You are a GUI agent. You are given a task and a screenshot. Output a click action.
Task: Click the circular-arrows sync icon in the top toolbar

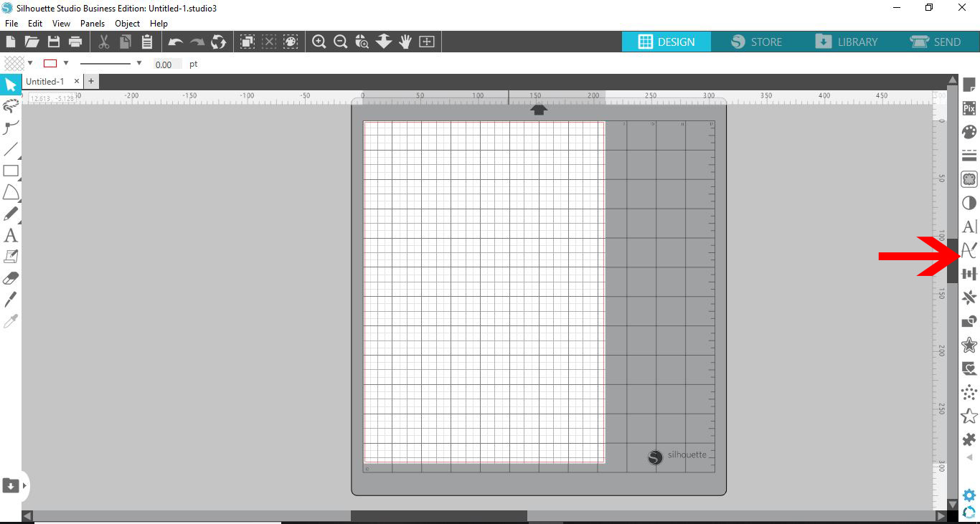218,42
